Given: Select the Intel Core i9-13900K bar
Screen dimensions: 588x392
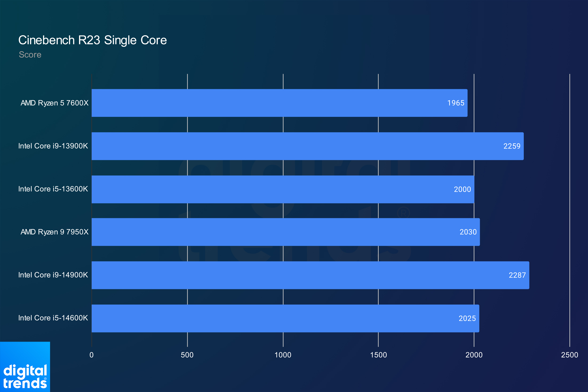Looking at the screenshot, I should click(307, 146).
